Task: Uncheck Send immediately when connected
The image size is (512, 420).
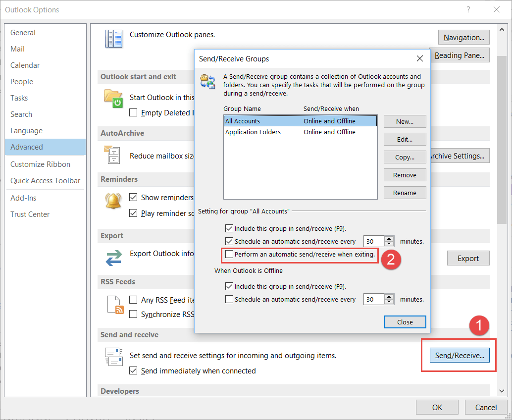Action: [133, 370]
